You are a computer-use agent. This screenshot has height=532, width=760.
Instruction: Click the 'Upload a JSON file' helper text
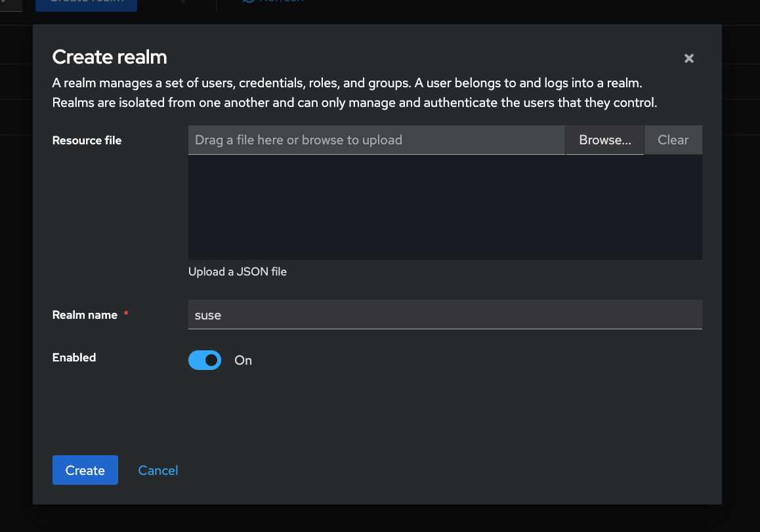[238, 272]
